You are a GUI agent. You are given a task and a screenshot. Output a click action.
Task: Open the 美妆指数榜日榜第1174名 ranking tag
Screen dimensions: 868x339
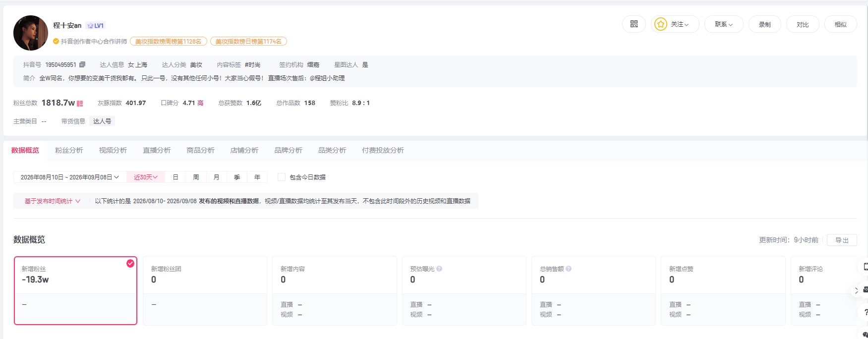click(248, 42)
